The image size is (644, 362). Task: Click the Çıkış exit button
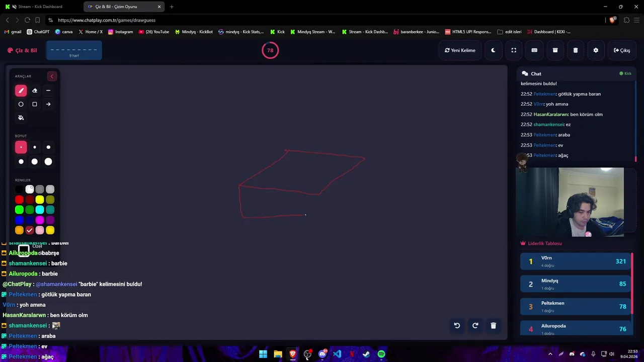(622, 50)
